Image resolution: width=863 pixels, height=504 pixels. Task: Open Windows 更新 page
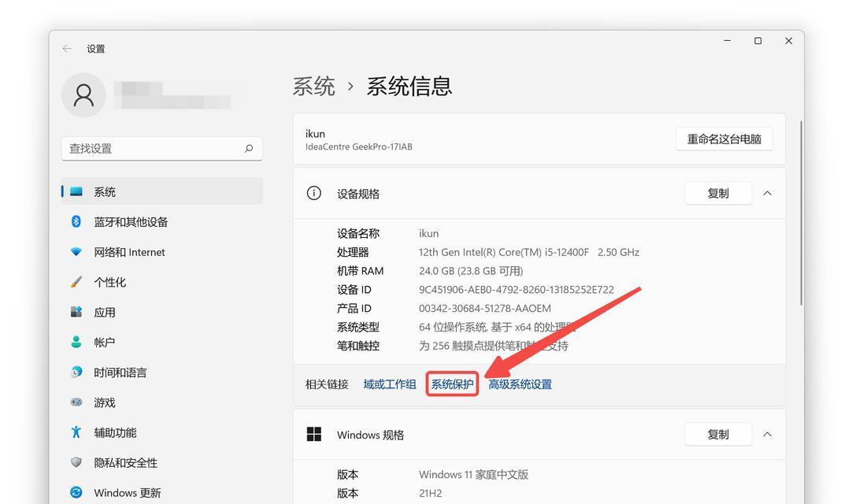point(162,492)
